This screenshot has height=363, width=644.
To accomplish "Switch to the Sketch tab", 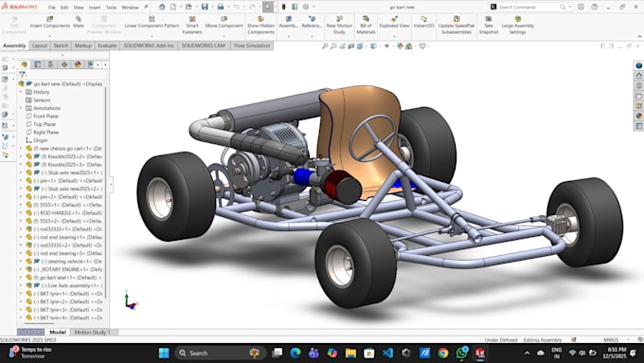I will (x=61, y=45).
